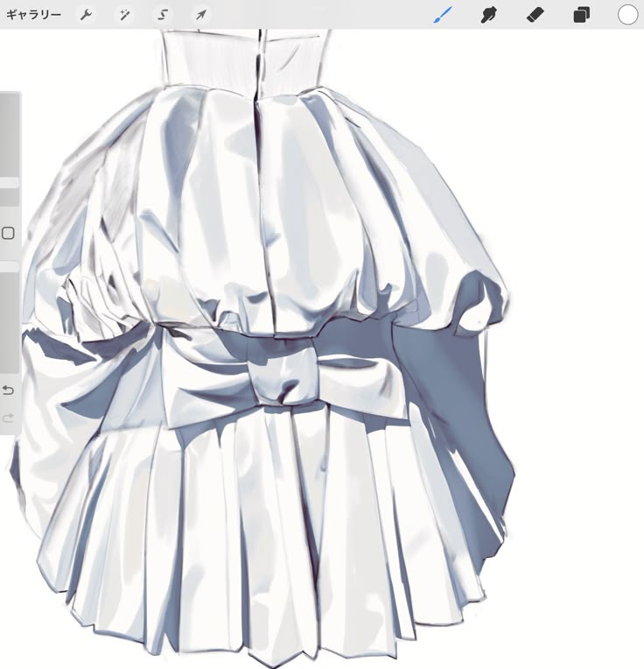Redo the last undone stroke
644x669 pixels.
point(8,419)
